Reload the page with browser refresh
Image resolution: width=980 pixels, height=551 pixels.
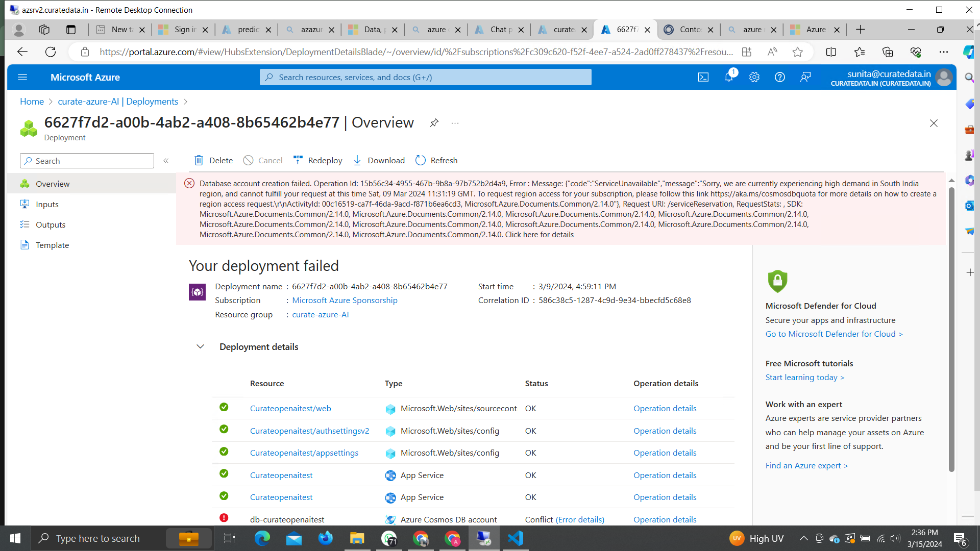coord(51,52)
